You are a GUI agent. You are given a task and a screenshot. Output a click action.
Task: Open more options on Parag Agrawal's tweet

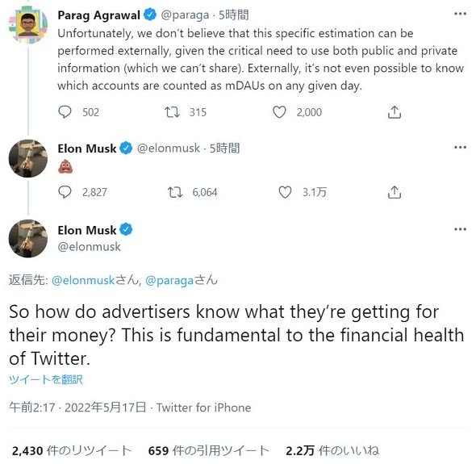pyautogui.click(x=460, y=14)
